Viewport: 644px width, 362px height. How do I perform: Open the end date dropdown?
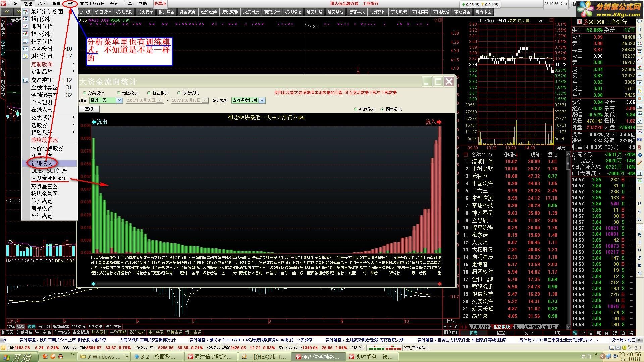205,100
